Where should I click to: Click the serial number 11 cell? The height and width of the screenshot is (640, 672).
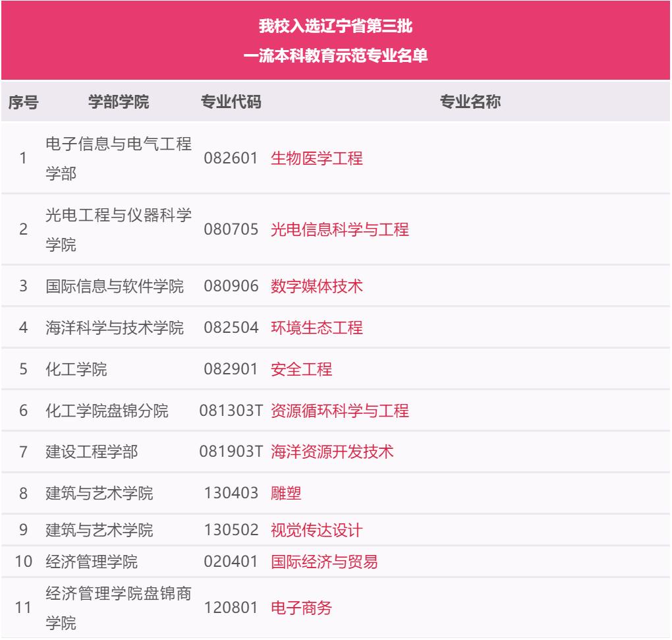pos(23,608)
